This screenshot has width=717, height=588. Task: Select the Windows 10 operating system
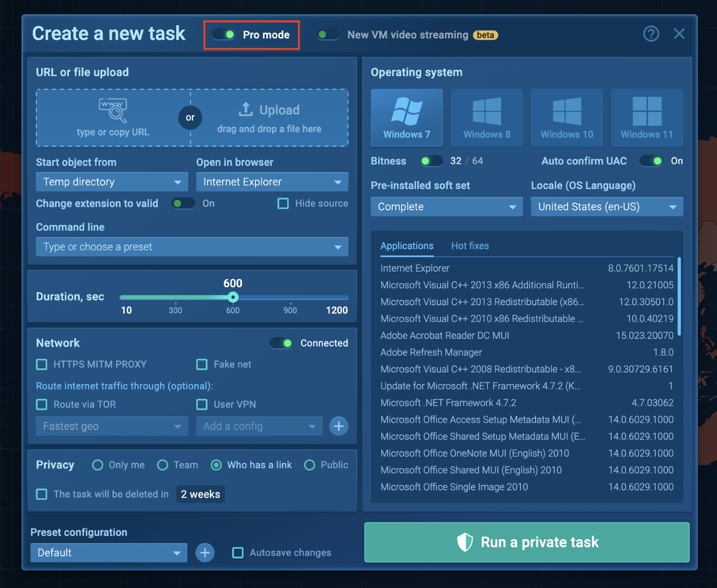point(566,117)
